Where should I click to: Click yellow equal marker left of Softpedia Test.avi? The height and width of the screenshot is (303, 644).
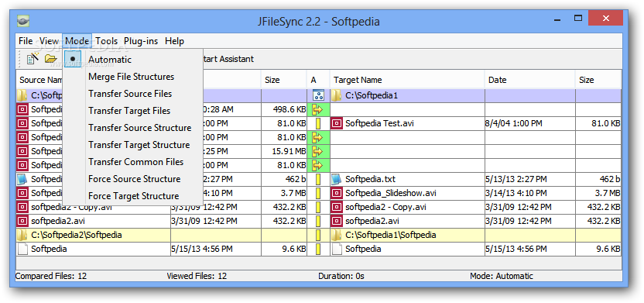(318, 124)
